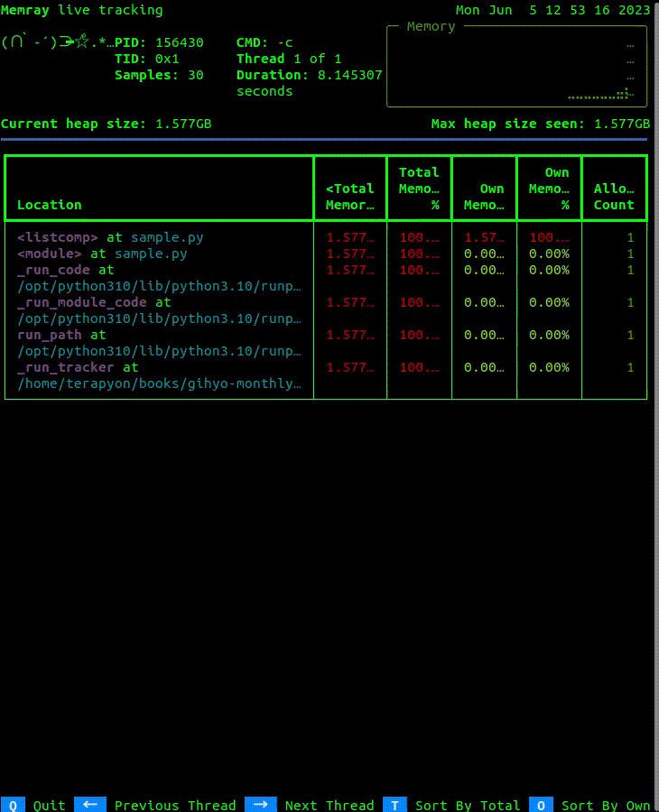Select the Own Memory % column header

pyautogui.click(x=549, y=189)
